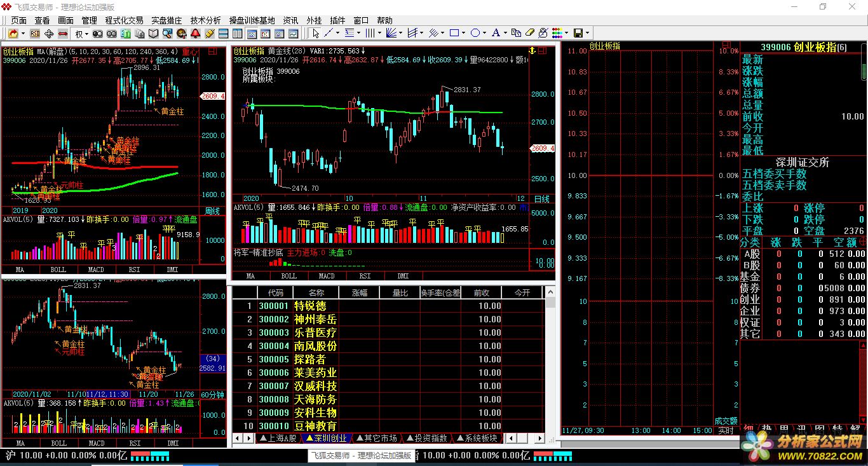Click the 涨幅 column header
868x466 pixels.
(x=359, y=292)
